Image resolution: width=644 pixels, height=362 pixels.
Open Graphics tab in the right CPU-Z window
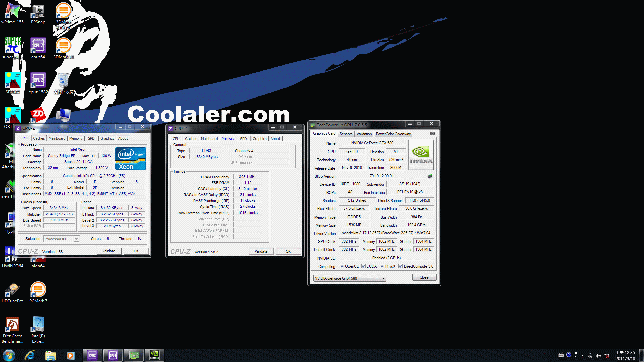coord(260,139)
